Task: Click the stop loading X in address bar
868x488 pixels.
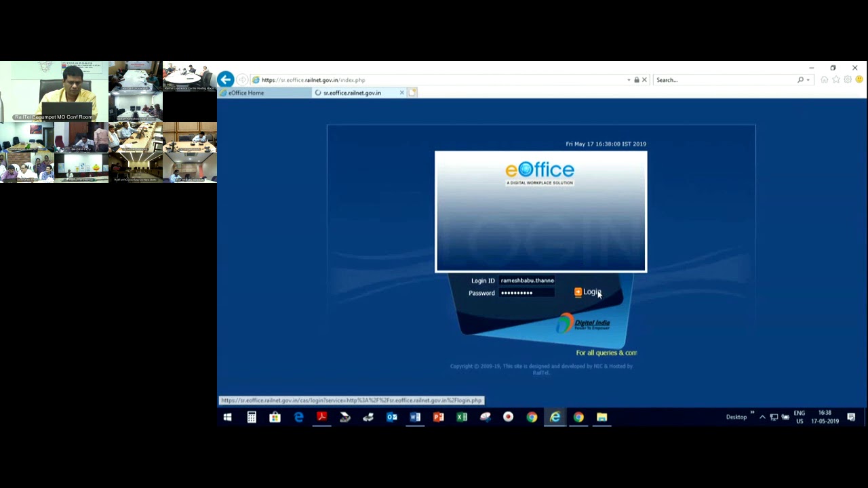Action: tap(644, 80)
